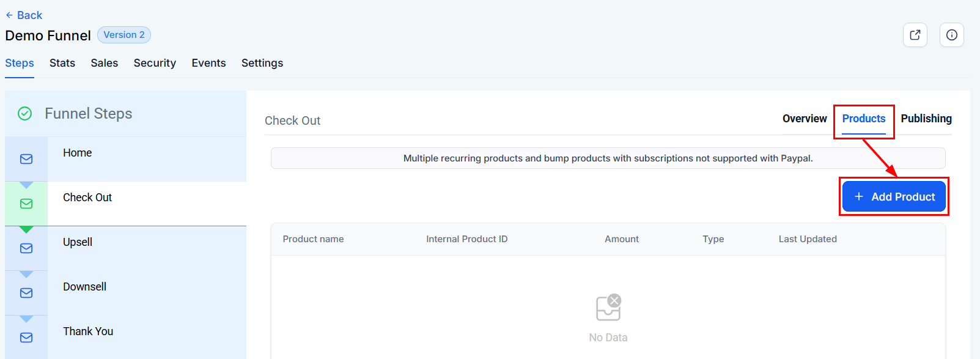The width and height of the screenshot is (980, 359).
Task: Click the envelope icon for Downsell step
Action: (x=26, y=293)
